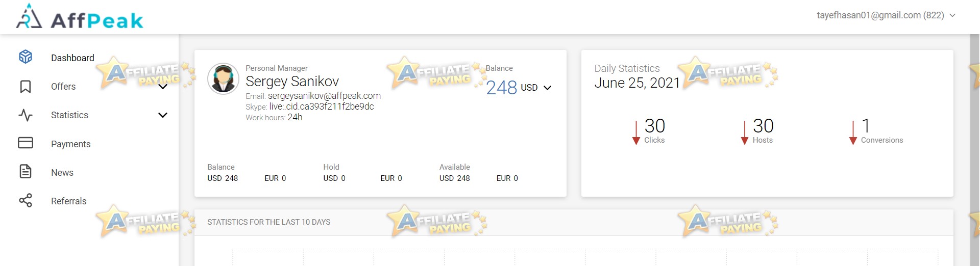This screenshot has width=980, height=266.
Task: Expand the Statistics submenu chevron
Action: pos(163,115)
